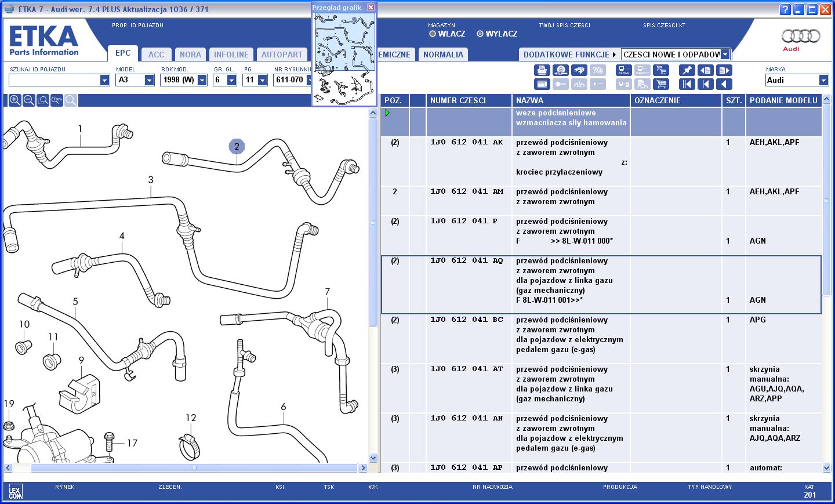This screenshot has height=504, width=835.
Task: Open the NORA tab
Action: coord(190,55)
